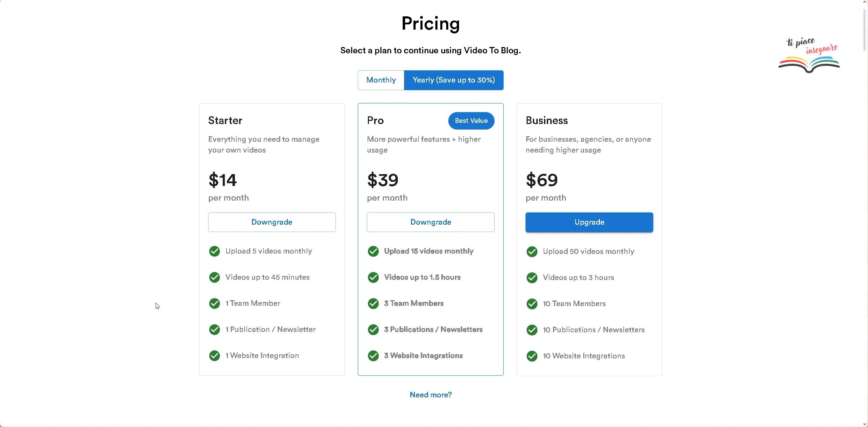Click checkmark icon beside 'Upload 50 videos monthly'

532,251
